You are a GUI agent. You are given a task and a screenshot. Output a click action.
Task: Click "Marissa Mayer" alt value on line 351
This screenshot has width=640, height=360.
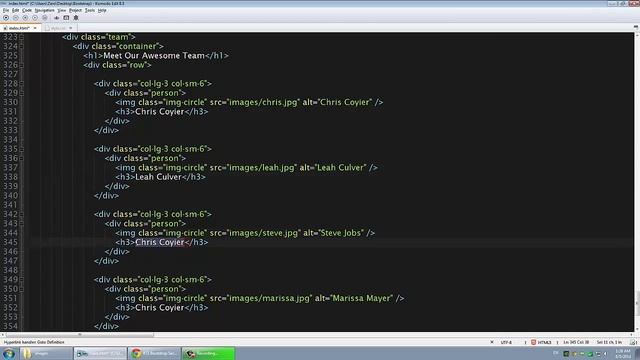(x=362, y=298)
